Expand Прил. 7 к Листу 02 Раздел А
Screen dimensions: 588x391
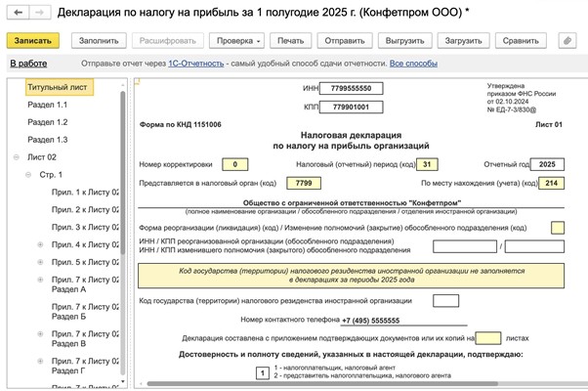point(40,281)
